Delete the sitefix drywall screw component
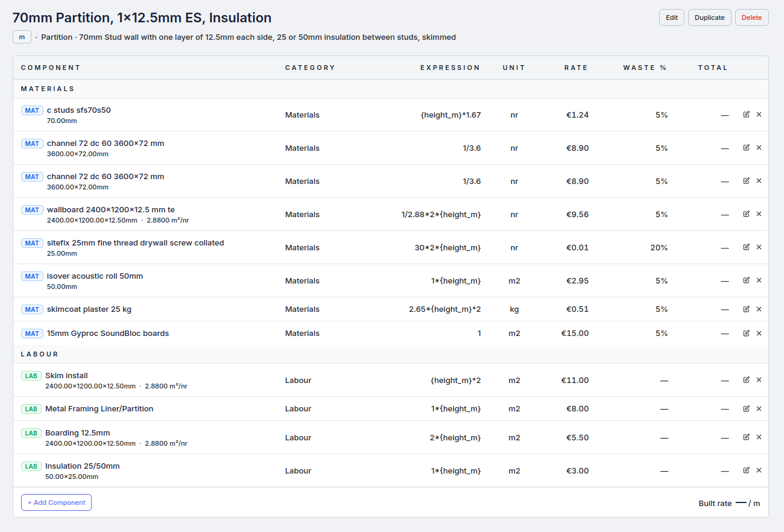This screenshot has width=784, height=532. 759,247
